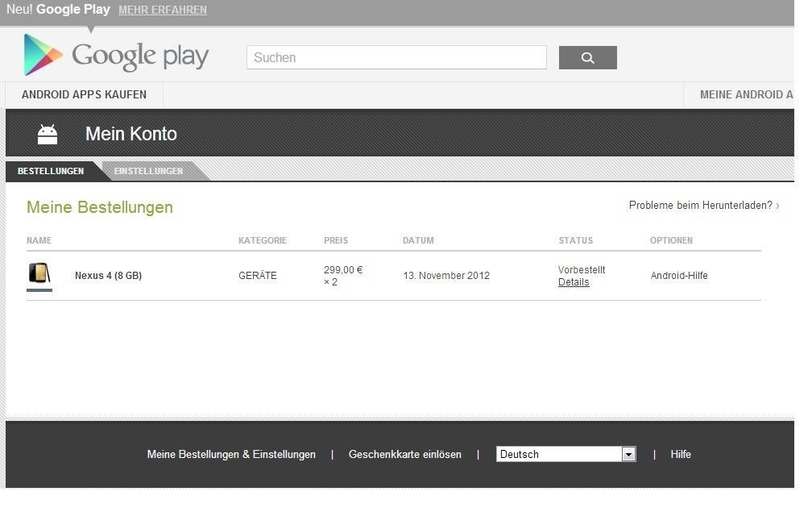Click the Android-Hilfe option
Viewport: 812px width, 508px height.
click(x=679, y=276)
